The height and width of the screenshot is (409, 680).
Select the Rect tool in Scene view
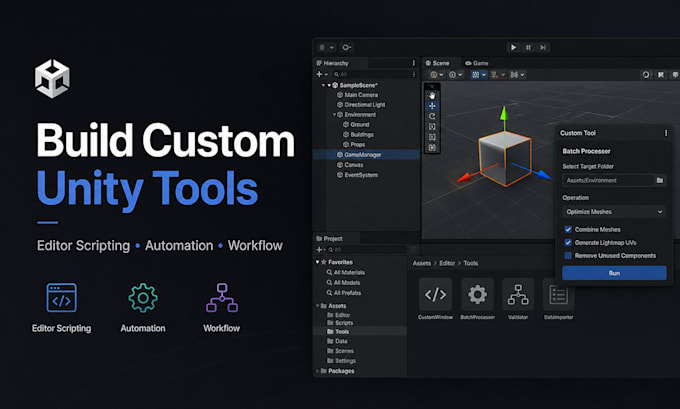tap(432, 137)
